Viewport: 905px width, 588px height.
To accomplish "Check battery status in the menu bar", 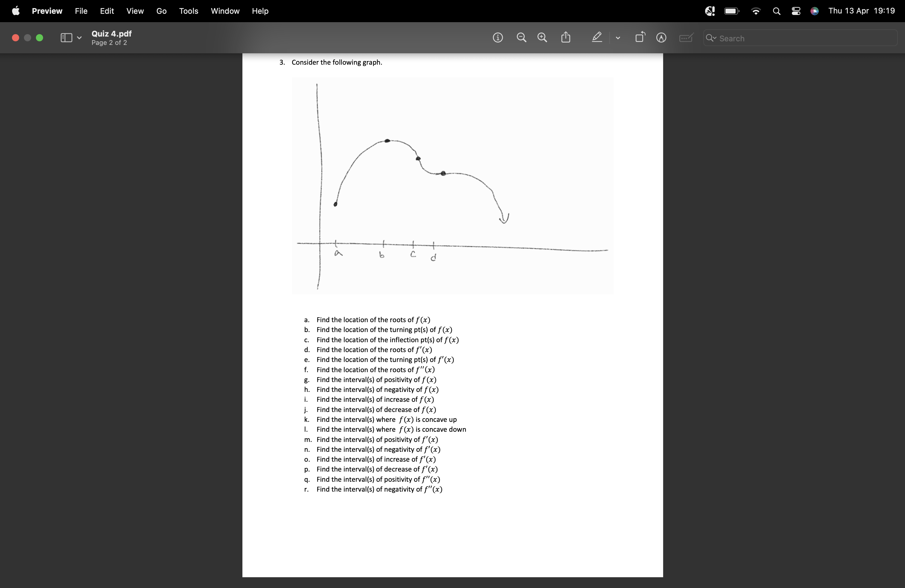I will [x=731, y=11].
